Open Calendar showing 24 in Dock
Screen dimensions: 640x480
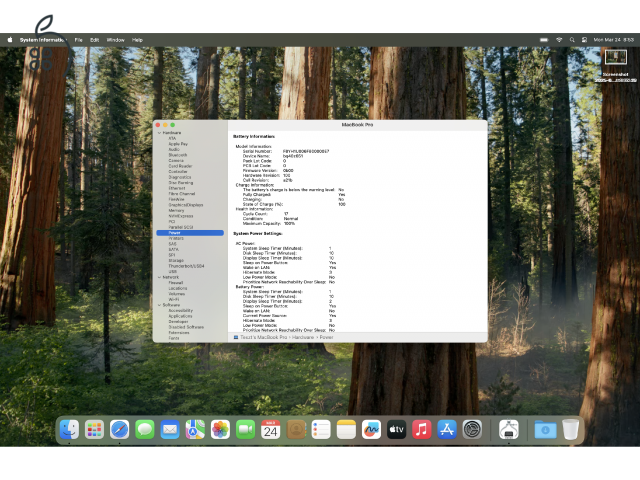click(x=271, y=429)
